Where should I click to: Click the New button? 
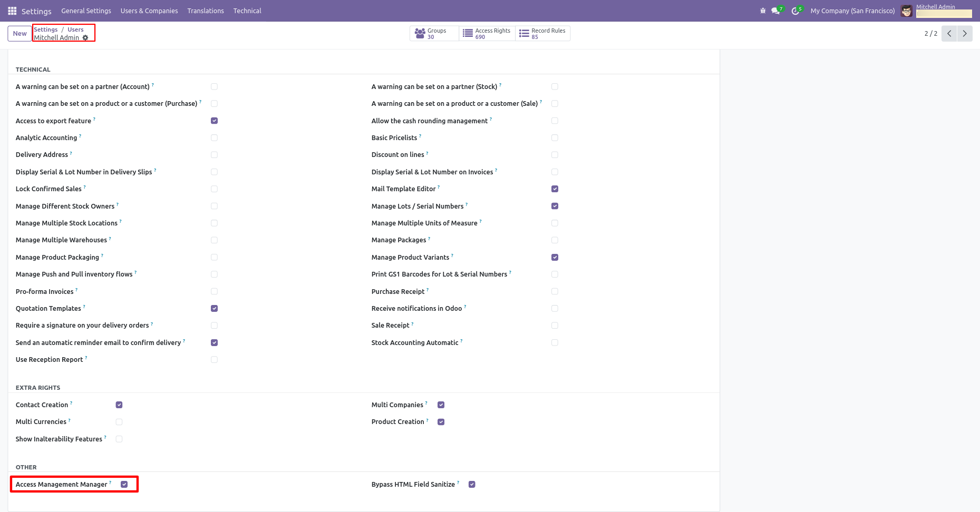(20, 33)
